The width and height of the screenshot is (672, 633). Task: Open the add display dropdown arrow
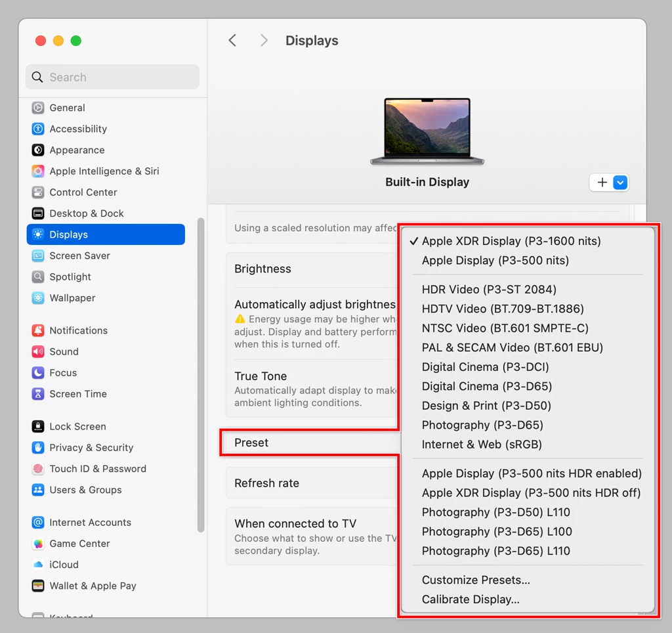click(620, 183)
